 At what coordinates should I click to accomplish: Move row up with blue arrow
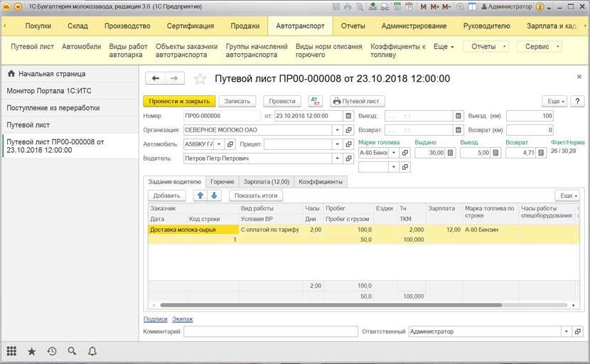point(200,196)
